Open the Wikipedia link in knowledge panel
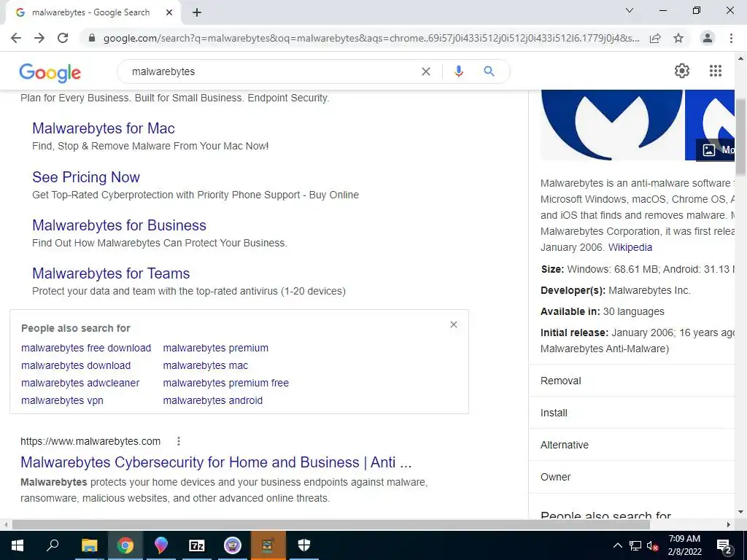This screenshot has height=560, width=747. [x=630, y=247]
